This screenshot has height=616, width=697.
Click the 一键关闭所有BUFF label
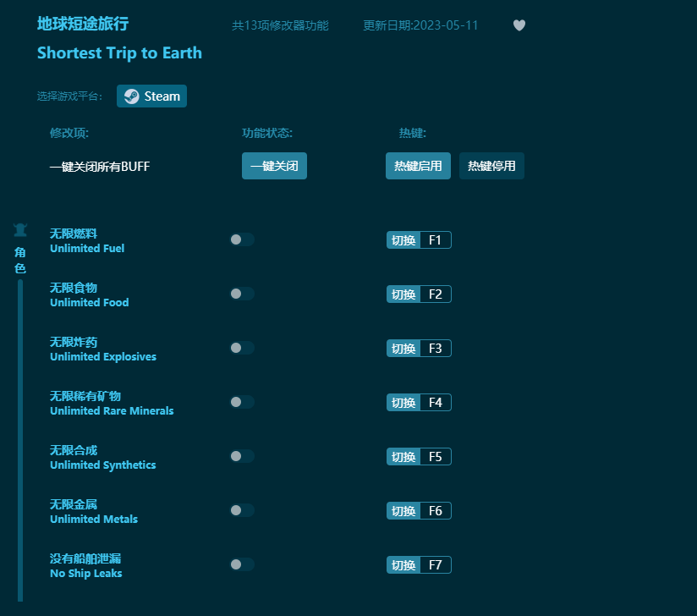[x=100, y=167]
